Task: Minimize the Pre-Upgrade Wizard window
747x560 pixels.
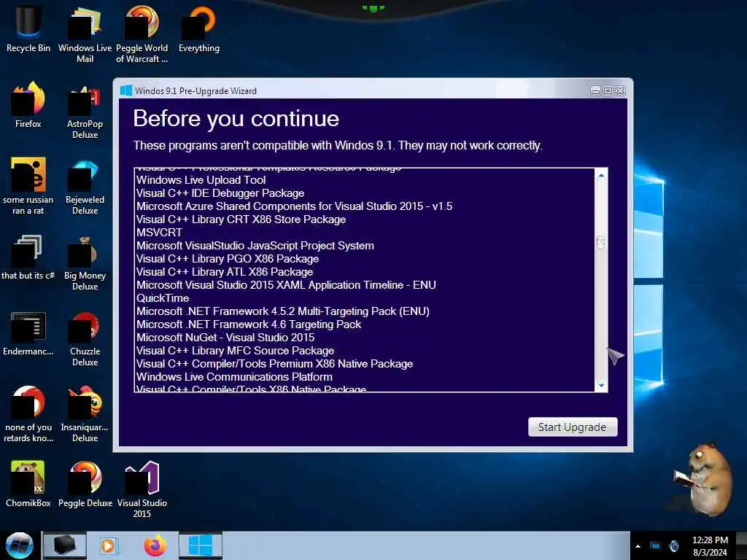Action: click(x=595, y=90)
